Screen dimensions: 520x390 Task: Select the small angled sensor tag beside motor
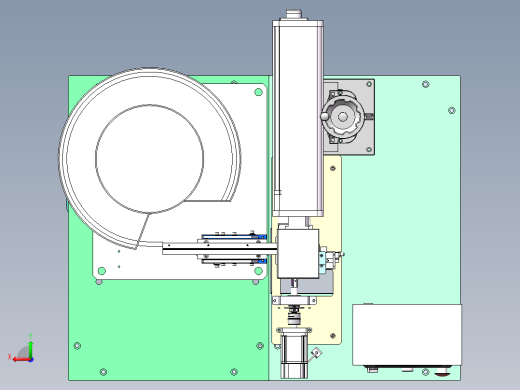click(x=316, y=353)
